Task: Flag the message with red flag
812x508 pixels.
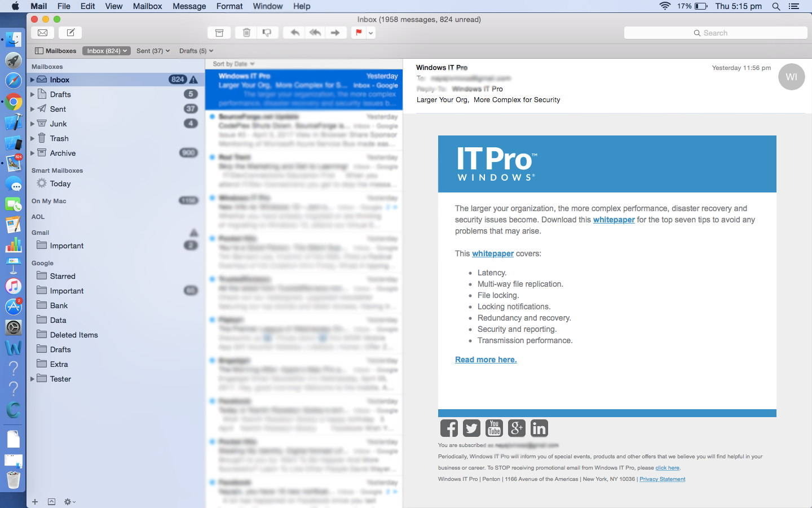Action: [359, 33]
